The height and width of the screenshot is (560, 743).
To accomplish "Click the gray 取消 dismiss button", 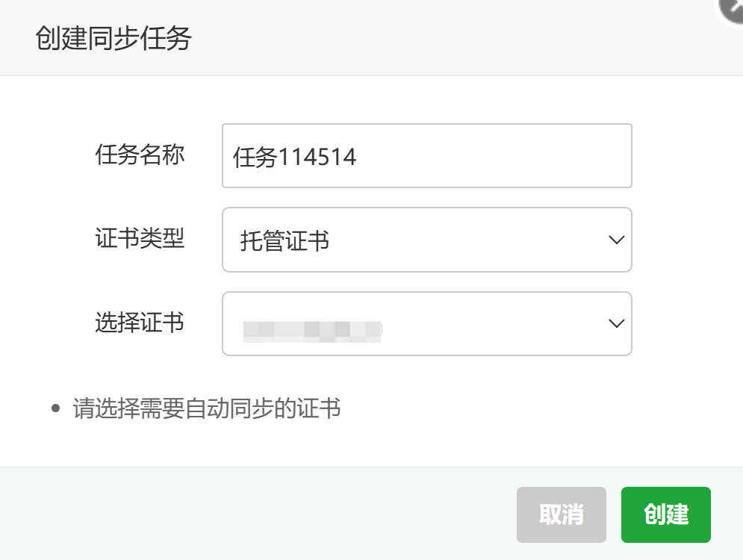I will (561, 514).
